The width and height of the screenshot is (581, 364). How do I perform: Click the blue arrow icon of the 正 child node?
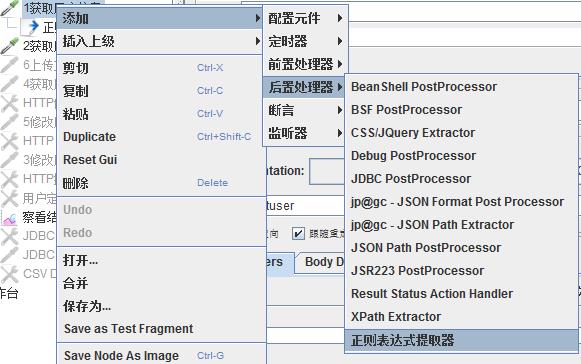click(33, 26)
